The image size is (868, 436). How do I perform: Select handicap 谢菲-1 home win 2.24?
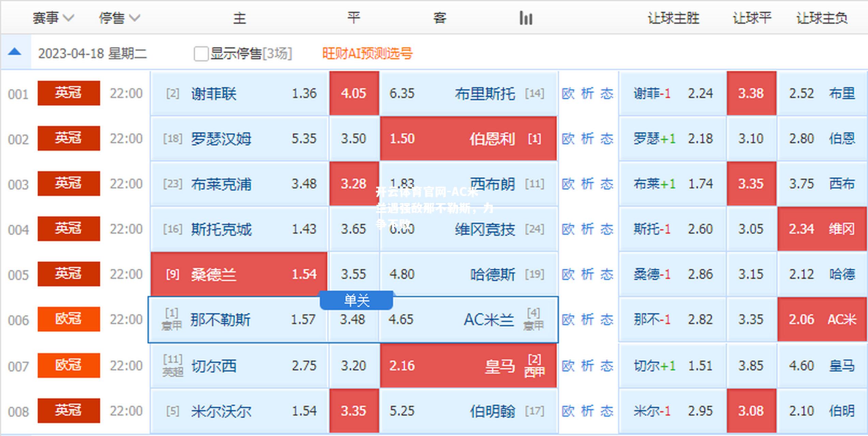(x=672, y=93)
